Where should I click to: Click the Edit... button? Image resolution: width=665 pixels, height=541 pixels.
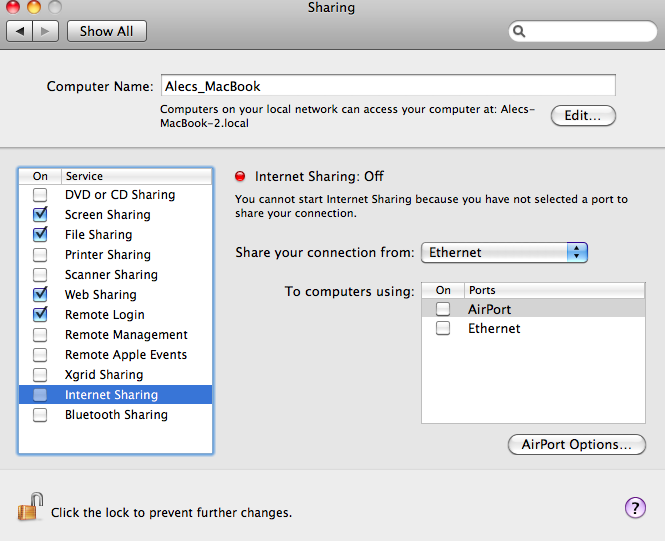[x=583, y=115]
